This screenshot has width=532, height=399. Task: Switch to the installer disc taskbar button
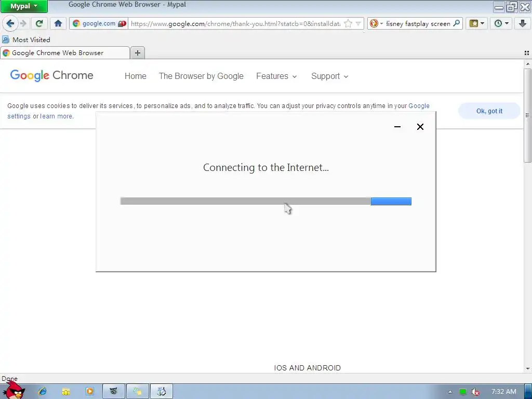[x=162, y=392]
